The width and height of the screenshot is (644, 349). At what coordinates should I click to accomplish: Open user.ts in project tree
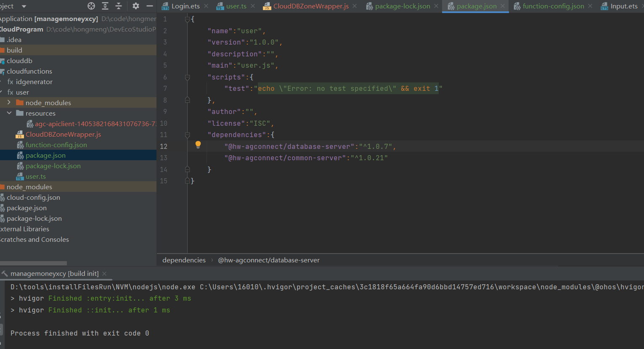click(35, 177)
